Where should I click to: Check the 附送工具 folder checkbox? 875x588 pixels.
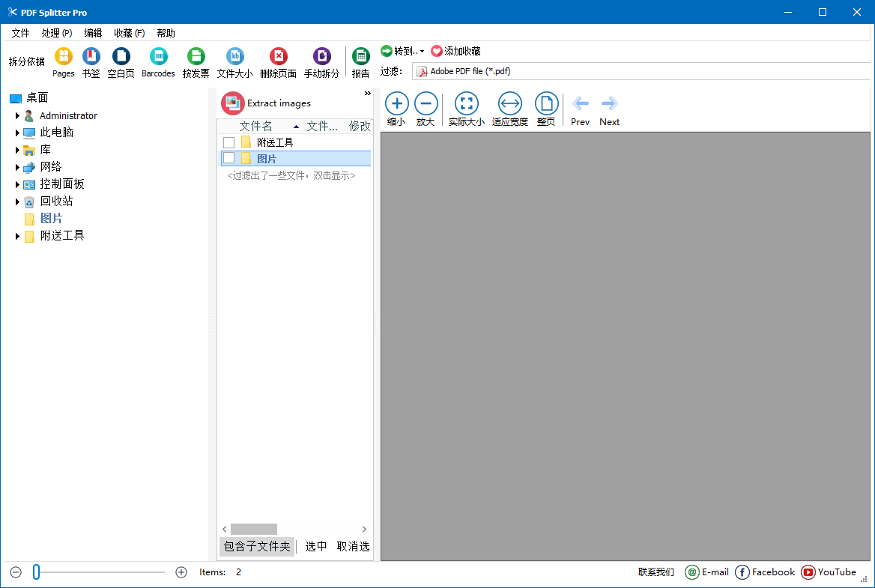click(228, 143)
